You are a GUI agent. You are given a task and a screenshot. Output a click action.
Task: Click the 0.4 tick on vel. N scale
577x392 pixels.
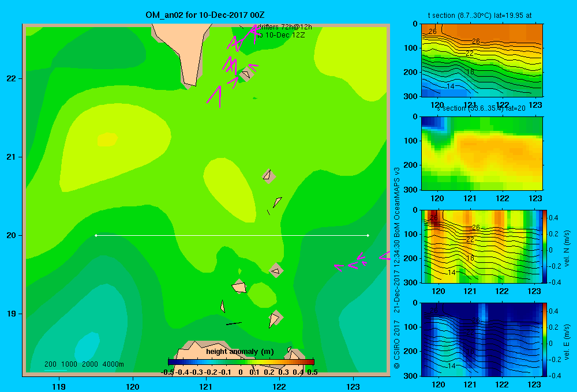[x=553, y=218]
